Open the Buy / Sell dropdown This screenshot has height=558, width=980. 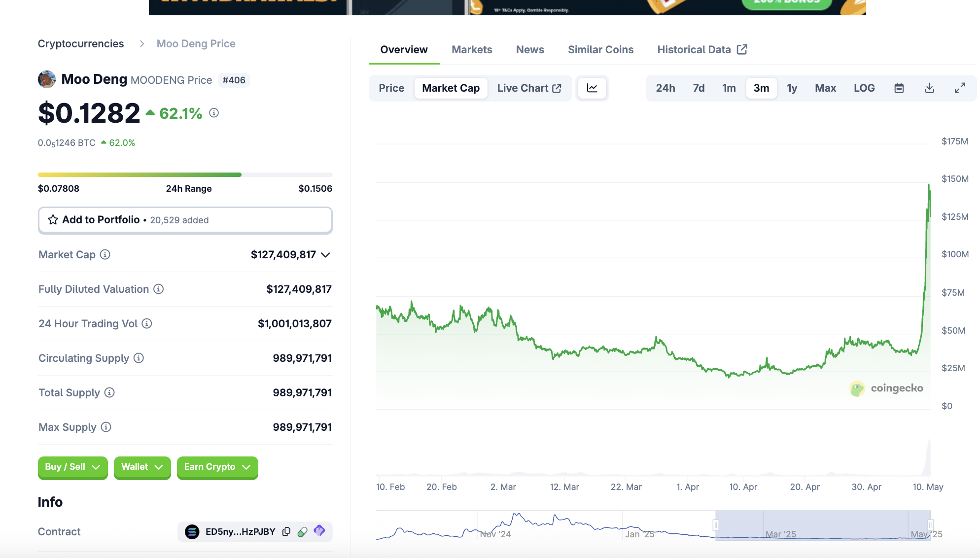[x=72, y=467]
